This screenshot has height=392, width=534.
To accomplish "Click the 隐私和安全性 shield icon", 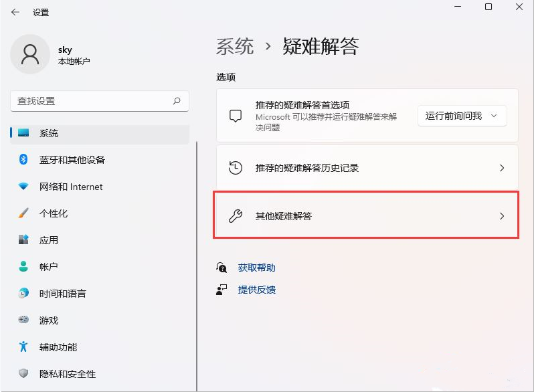I will pos(23,373).
